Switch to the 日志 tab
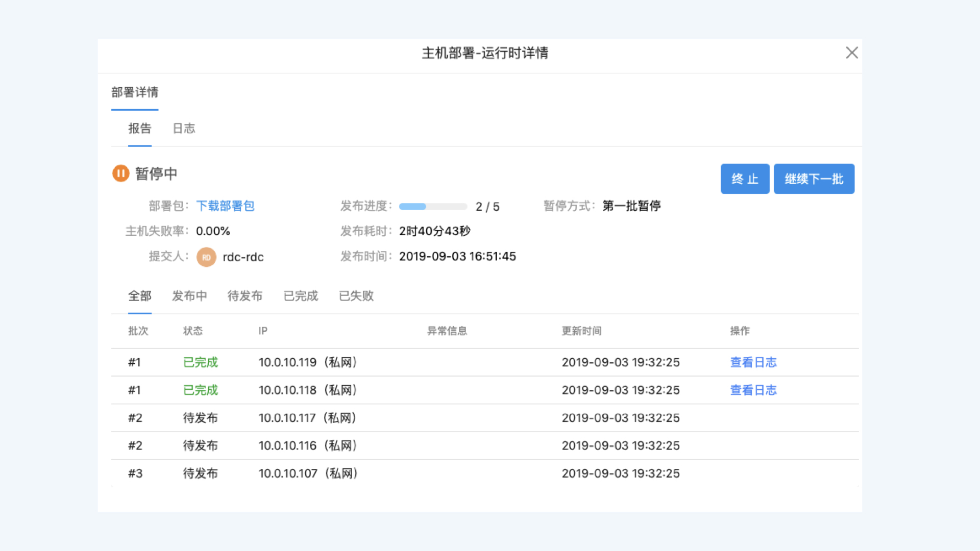Screen dimensions: 980x551 tap(184, 129)
